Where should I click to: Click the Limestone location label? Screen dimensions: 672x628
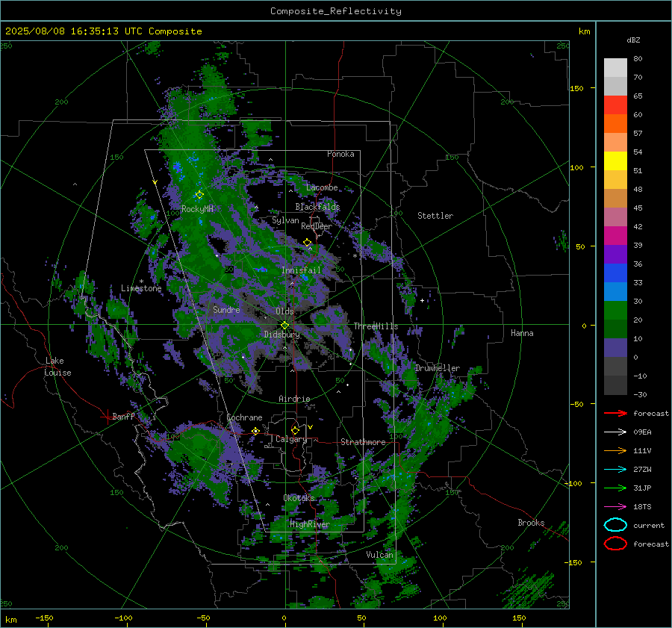[141, 289]
